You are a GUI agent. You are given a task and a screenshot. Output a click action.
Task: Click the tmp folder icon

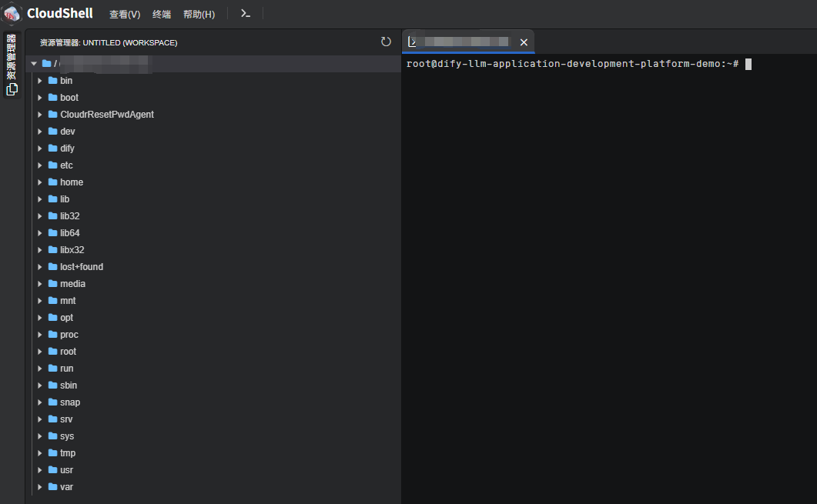click(x=52, y=453)
